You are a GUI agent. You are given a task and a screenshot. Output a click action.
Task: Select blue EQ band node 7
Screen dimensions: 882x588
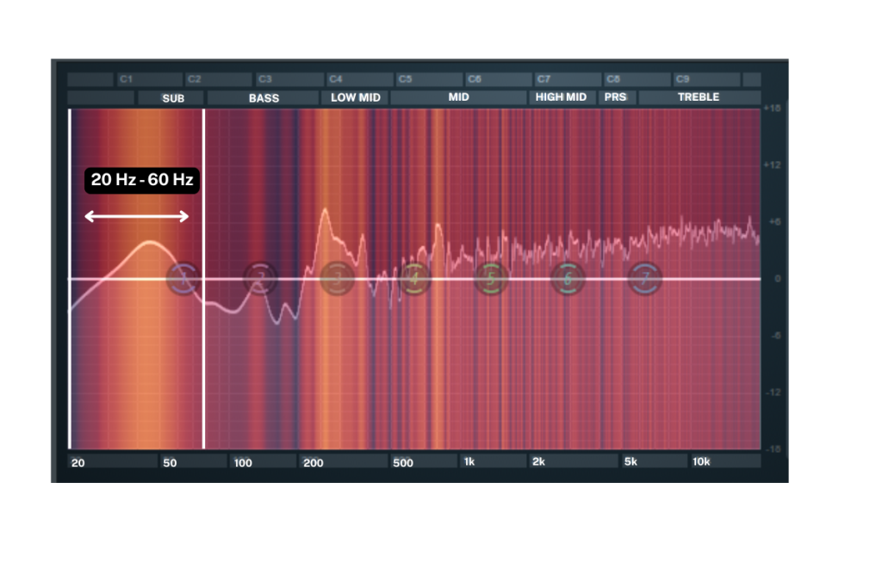click(644, 278)
